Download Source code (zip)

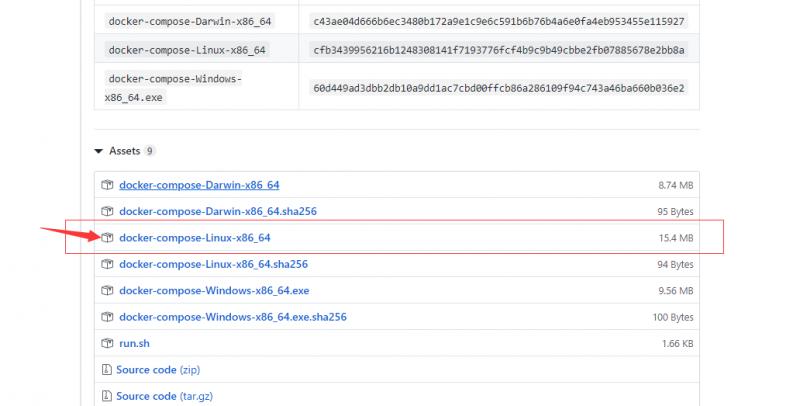[158, 370]
